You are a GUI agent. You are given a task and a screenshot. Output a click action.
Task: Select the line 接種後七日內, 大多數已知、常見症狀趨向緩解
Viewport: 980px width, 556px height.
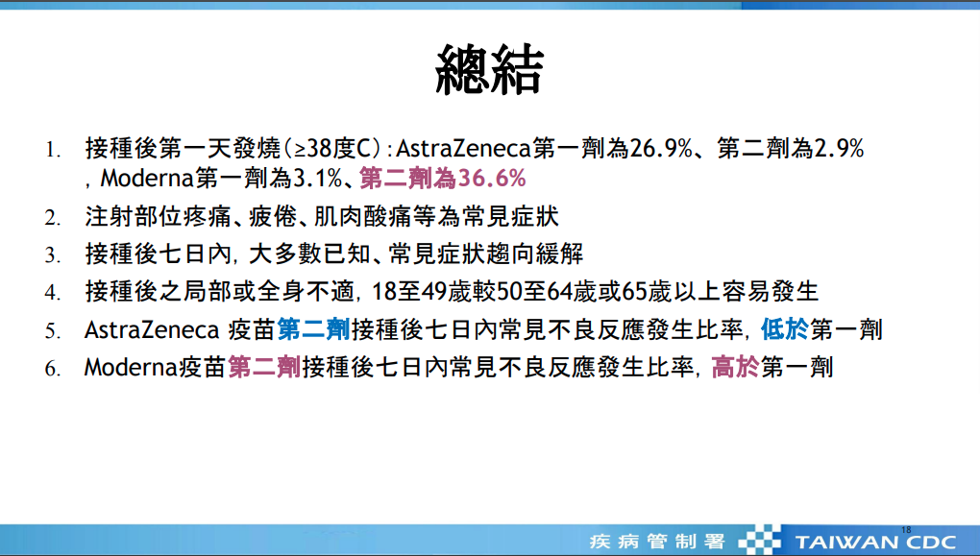click(x=334, y=254)
